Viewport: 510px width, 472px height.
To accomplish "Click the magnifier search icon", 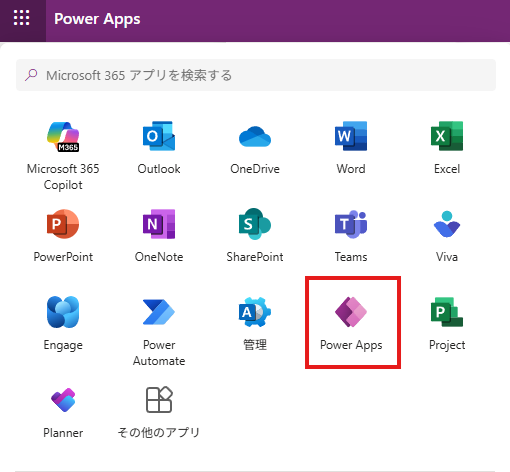I will click(x=31, y=75).
